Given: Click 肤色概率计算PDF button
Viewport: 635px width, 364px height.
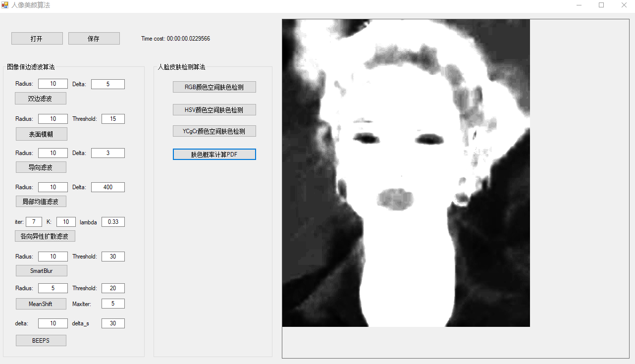Looking at the screenshot, I should tap(214, 155).
